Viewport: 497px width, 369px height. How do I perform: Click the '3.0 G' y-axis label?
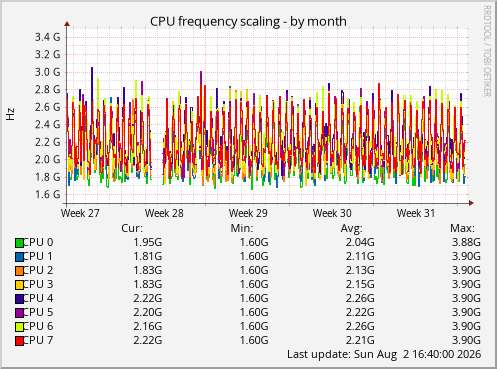tap(48, 72)
